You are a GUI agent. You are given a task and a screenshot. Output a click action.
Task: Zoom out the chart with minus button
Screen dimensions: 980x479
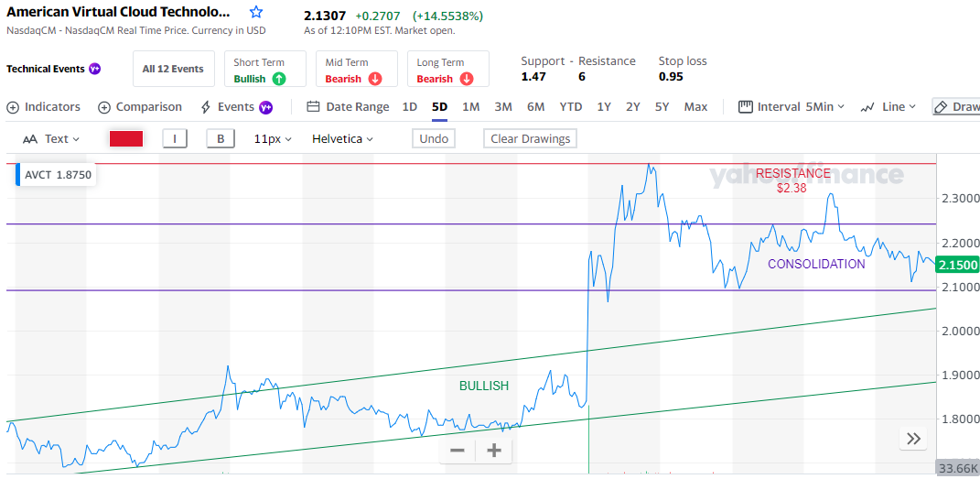(458, 451)
